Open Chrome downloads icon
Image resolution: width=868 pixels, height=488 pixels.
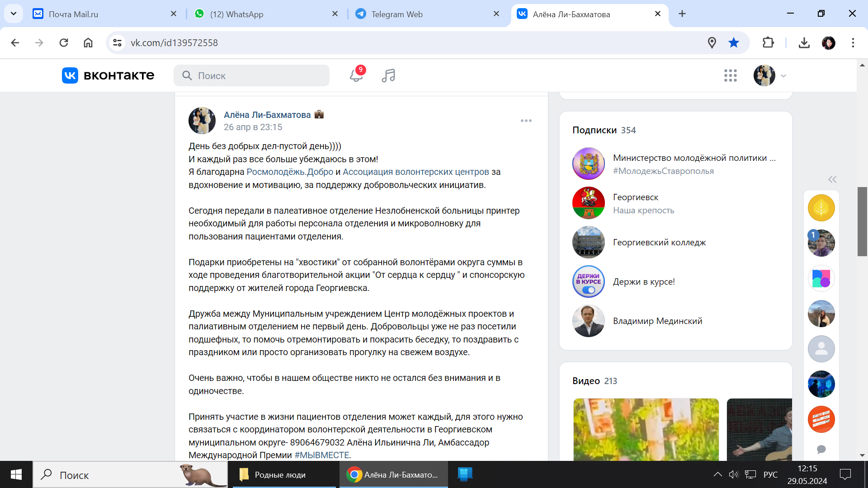[804, 43]
